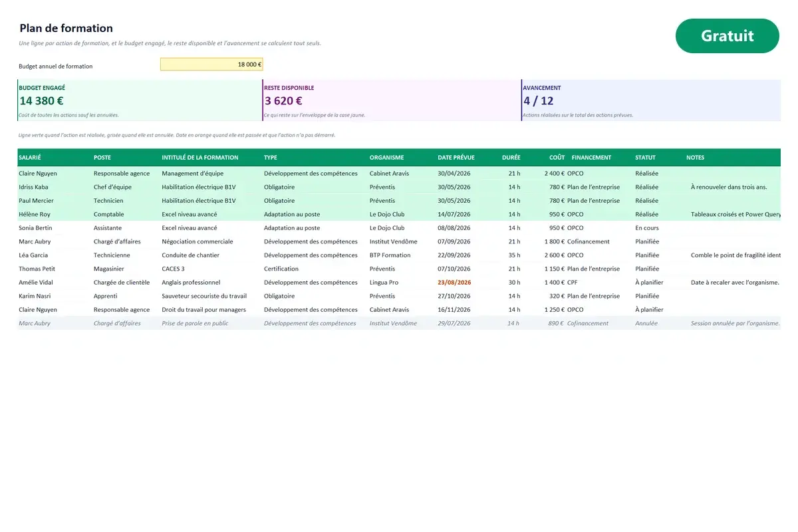Select the SALARIÉ column header

click(30, 158)
